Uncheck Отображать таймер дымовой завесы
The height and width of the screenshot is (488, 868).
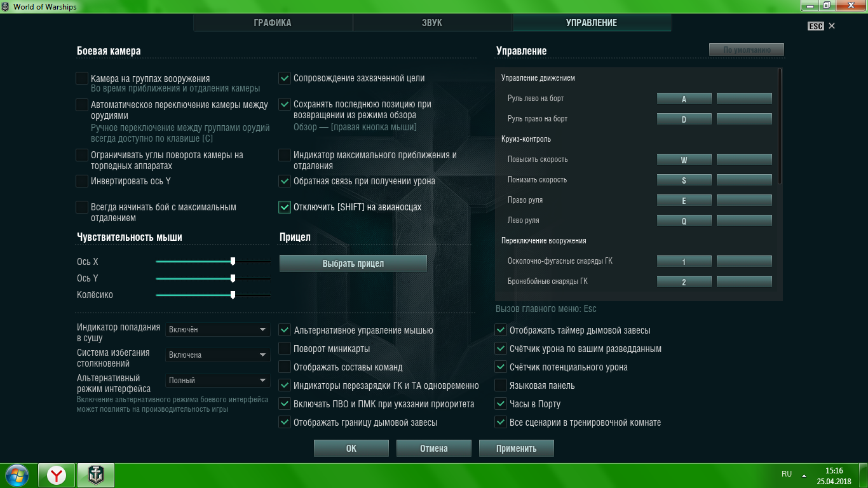(501, 330)
